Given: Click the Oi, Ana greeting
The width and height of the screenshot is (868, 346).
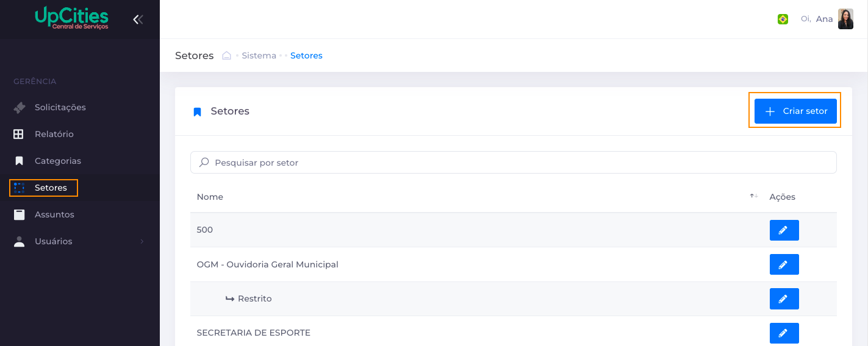Looking at the screenshot, I should point(817,19).
